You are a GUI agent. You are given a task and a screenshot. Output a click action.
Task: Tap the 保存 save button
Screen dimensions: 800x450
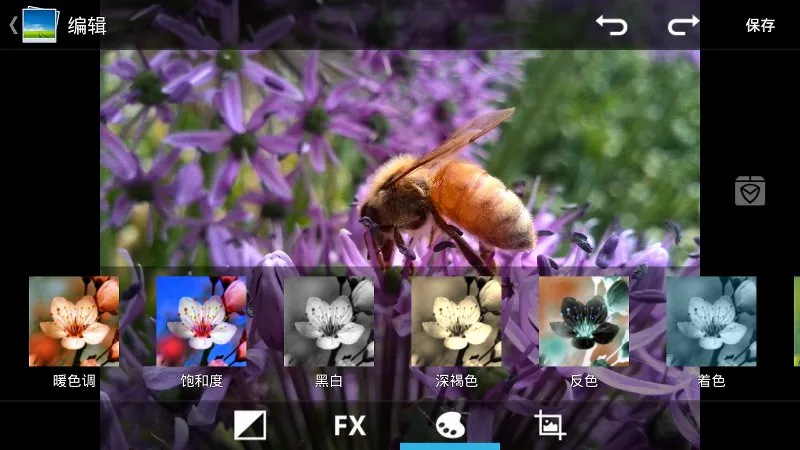click(x=760, y=25)
